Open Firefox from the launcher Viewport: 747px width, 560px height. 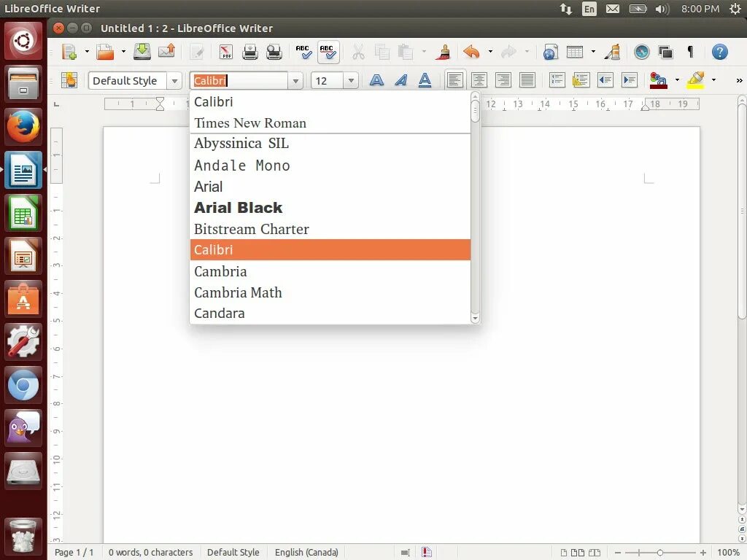pyautogui.click(x=23, y=127)
